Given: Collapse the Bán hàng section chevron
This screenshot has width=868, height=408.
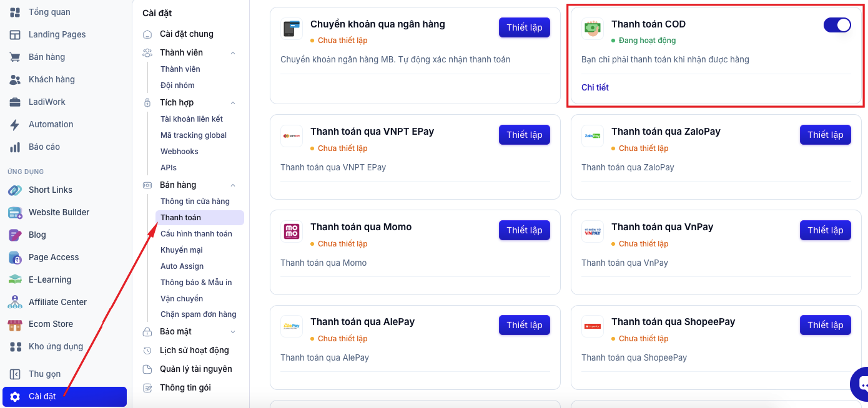Looking at the screenshot, I should pos(233,185).
